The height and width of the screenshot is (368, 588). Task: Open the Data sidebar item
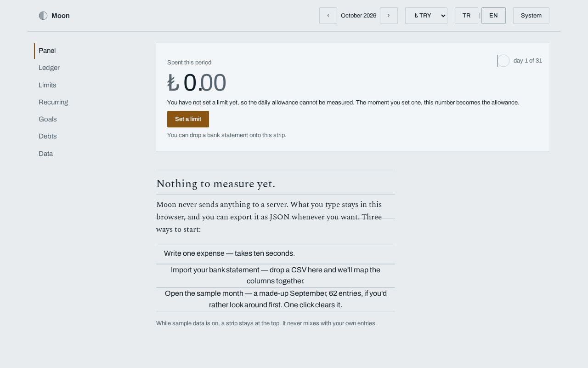coord(46,154)
